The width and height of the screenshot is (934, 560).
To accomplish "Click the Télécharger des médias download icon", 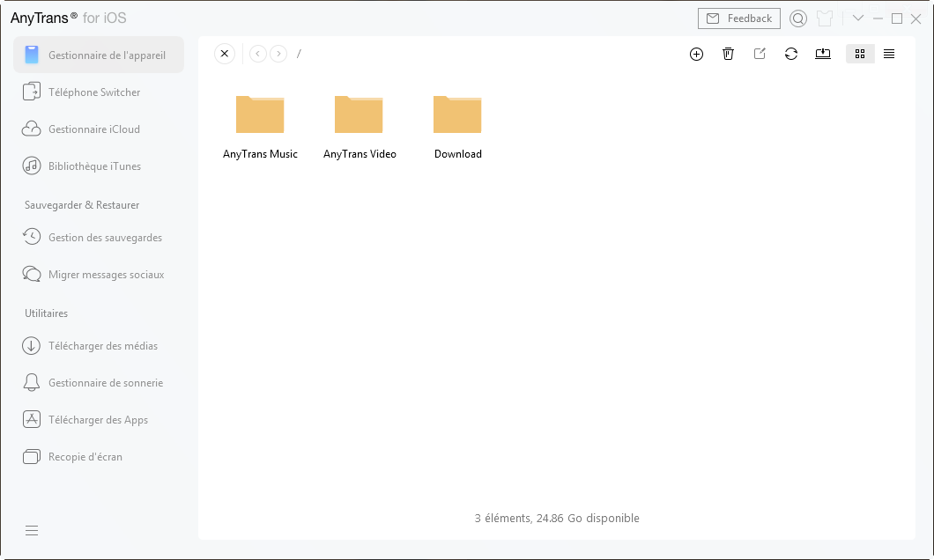I will coord(32,346).
